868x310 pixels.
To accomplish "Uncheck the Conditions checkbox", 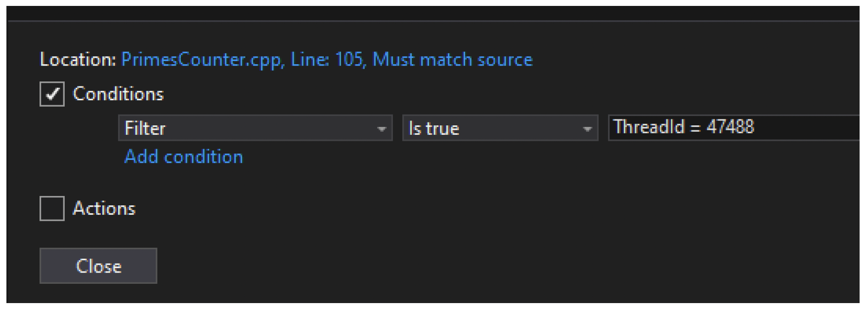I will click(52, 94).
